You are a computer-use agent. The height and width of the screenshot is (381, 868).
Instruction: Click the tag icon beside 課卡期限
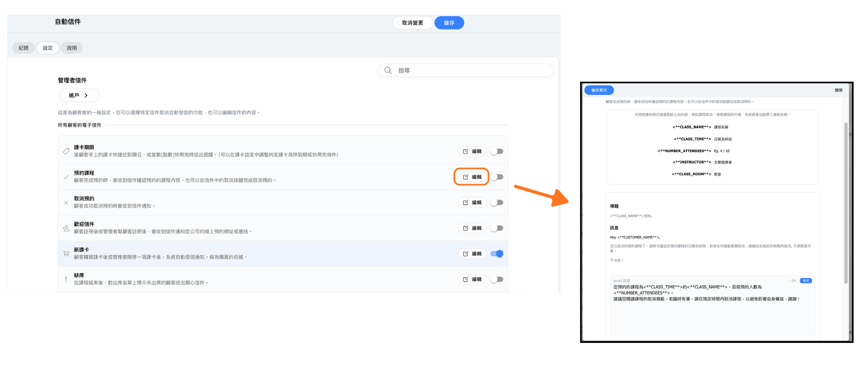[x=66, y=151]
